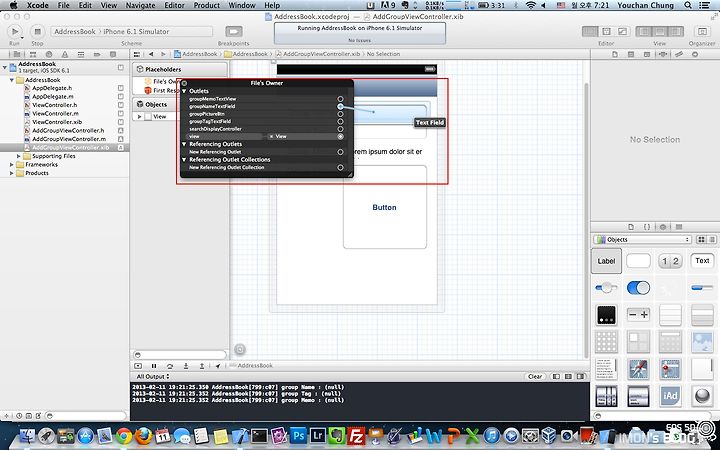The height and width of the screenshot is (450, 720).
Task: Go forward in the jump bar history
Action: 163,54
